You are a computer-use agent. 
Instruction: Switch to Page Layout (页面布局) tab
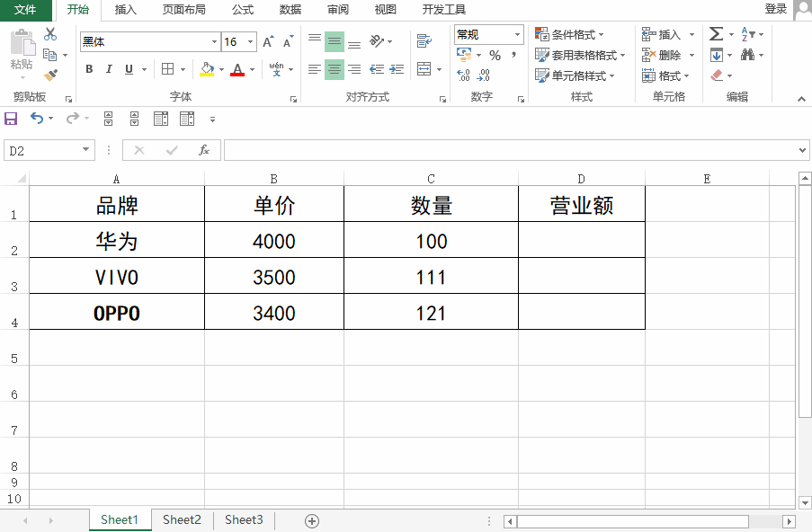[x=183, y=10]
